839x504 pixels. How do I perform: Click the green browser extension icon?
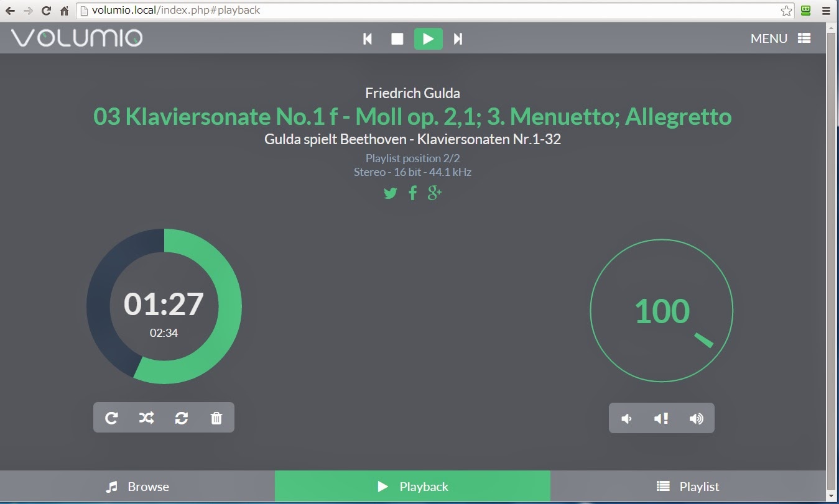point(806,11)
